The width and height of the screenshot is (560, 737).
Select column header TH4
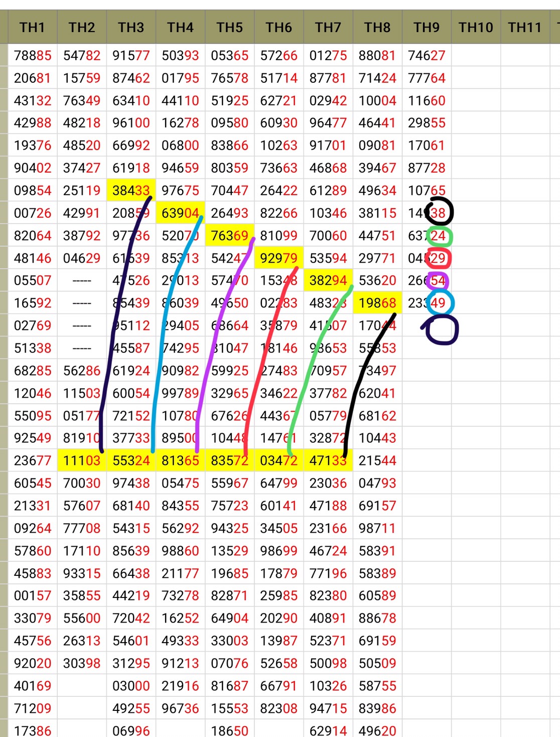pyautogui.click(x=180, y=27)
